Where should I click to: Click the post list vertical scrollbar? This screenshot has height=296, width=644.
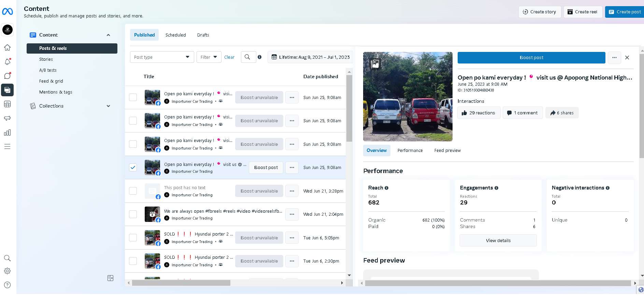[349, 108]
